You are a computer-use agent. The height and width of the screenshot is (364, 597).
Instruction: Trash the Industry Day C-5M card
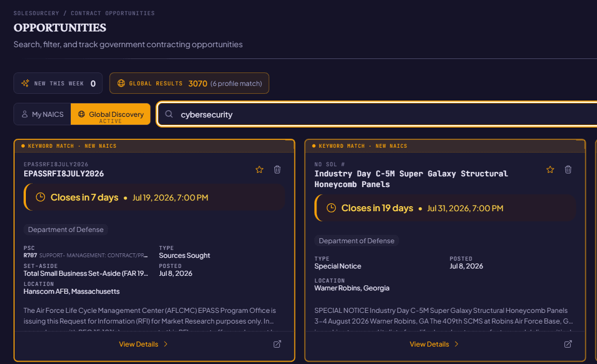568,170
